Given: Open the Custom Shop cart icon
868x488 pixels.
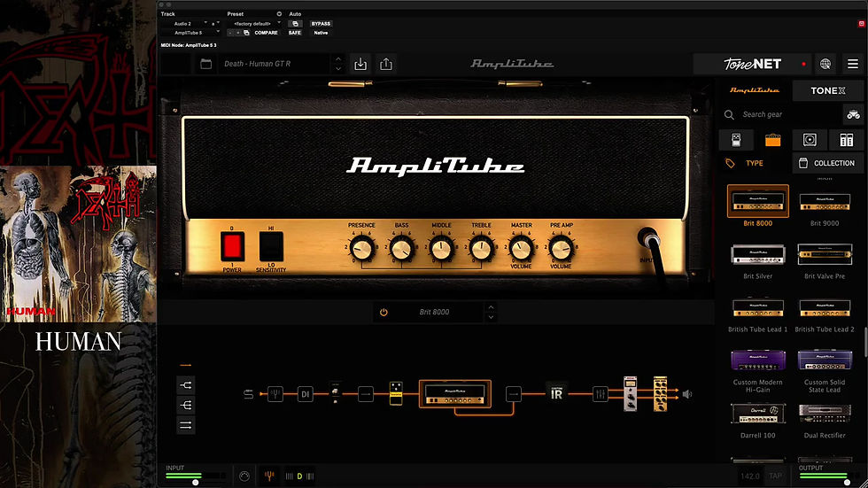Looking at the screenshot, I should tap(853, 114).
